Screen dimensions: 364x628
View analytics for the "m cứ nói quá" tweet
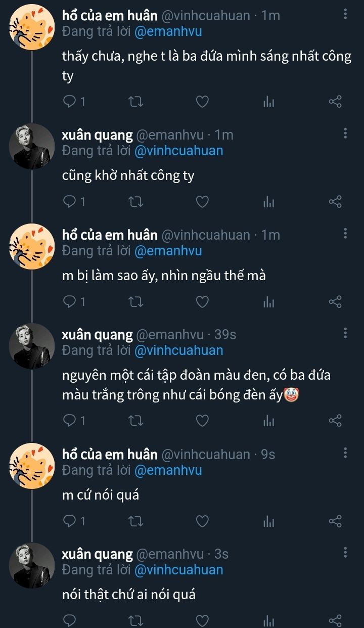268,521
